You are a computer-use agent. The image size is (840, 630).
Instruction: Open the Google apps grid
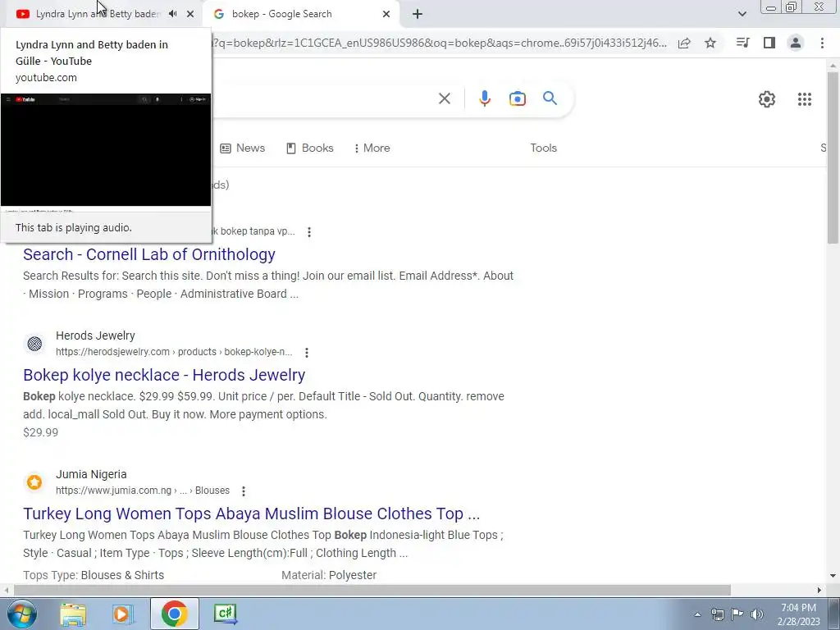coord(805,99)
